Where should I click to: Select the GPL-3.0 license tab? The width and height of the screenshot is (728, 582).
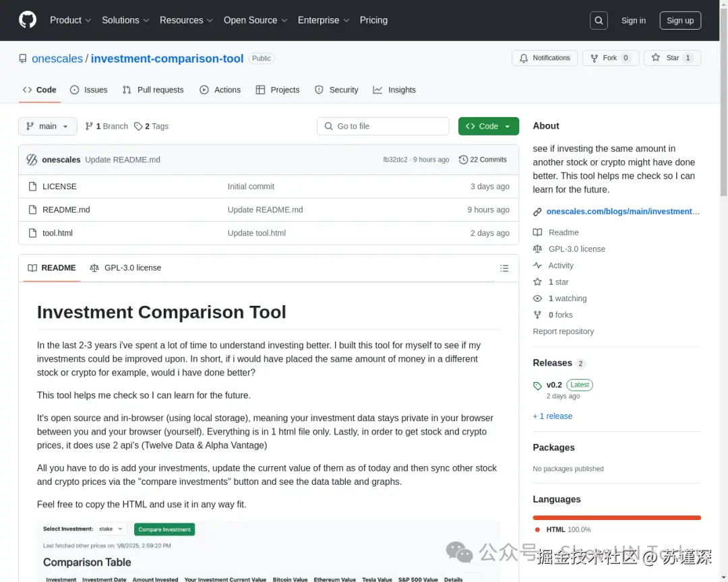[125, 268]
